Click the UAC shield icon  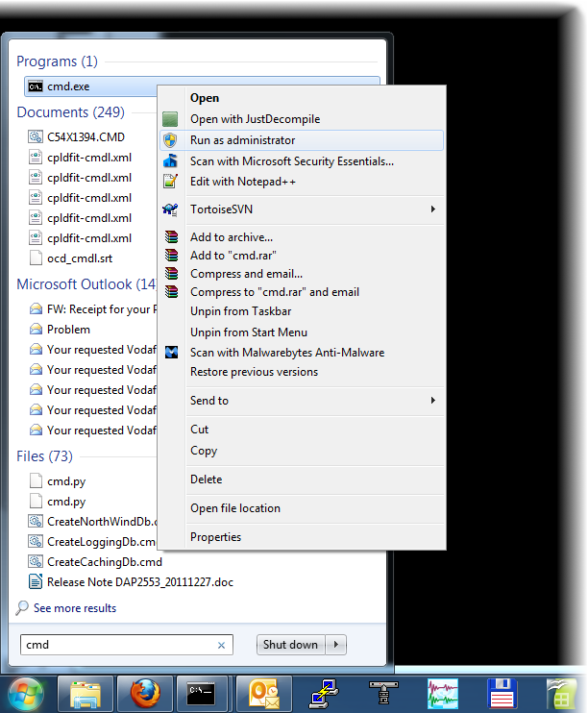170,140
